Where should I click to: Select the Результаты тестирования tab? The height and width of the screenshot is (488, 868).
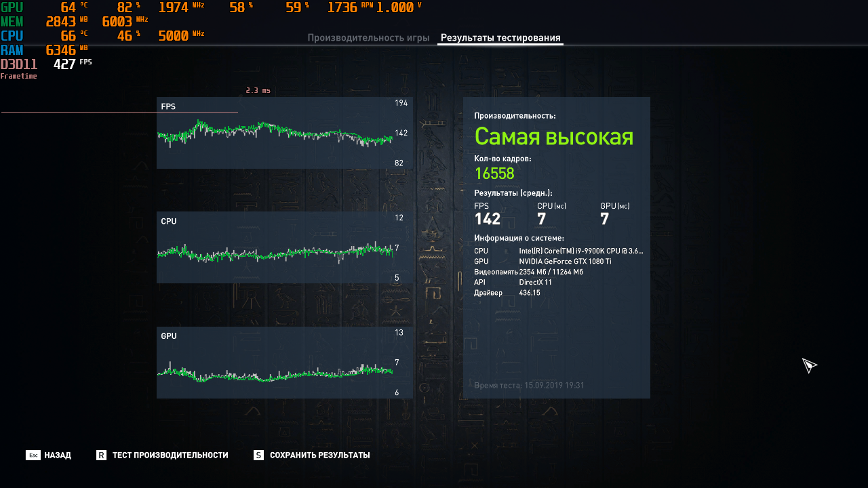[500, 38]
